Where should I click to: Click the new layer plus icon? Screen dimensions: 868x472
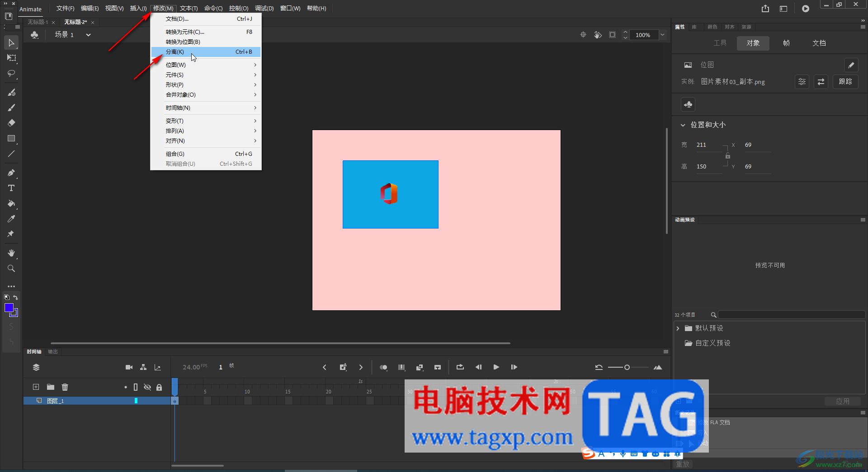(36, 387)
